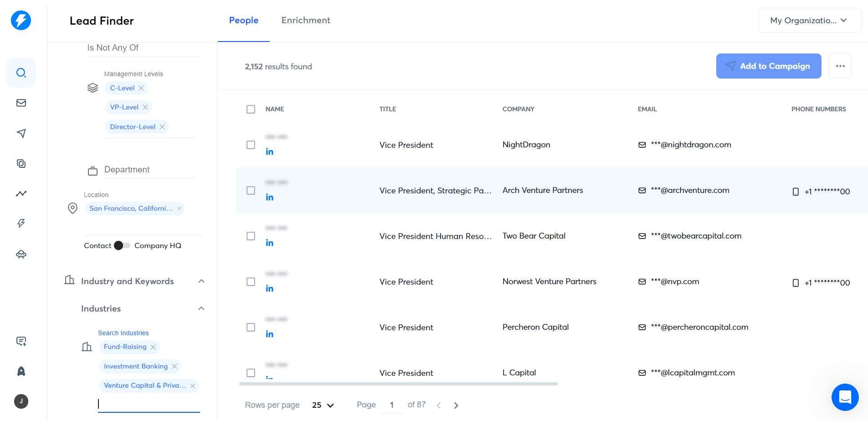The image size is (868, 421).
Task: Remove the VP-Level management filter
Action: pos(145,107)
